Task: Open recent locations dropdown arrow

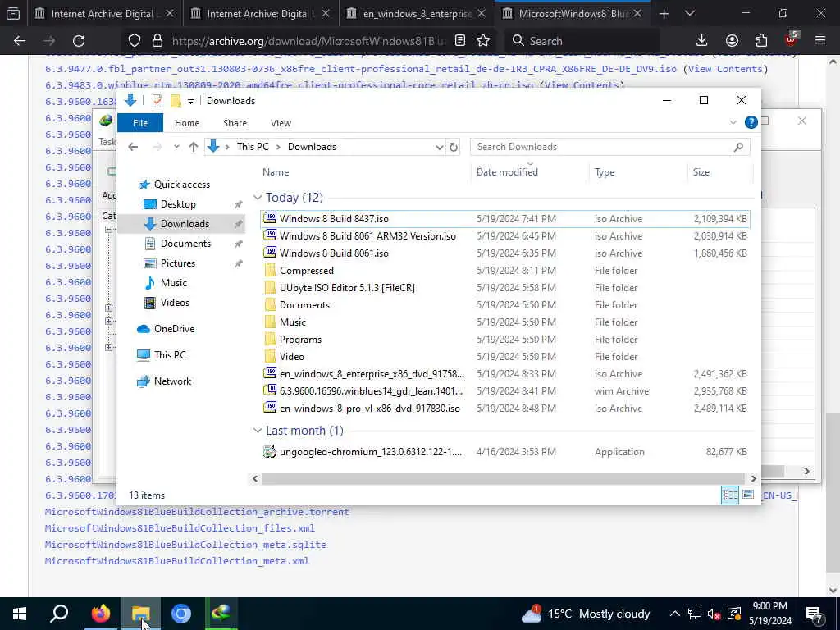Action: click(176, 147)
